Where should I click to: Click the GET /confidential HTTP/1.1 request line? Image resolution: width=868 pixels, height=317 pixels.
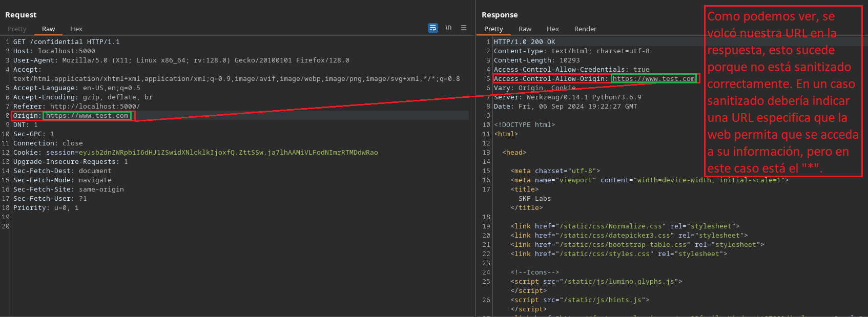coord(66,42)
